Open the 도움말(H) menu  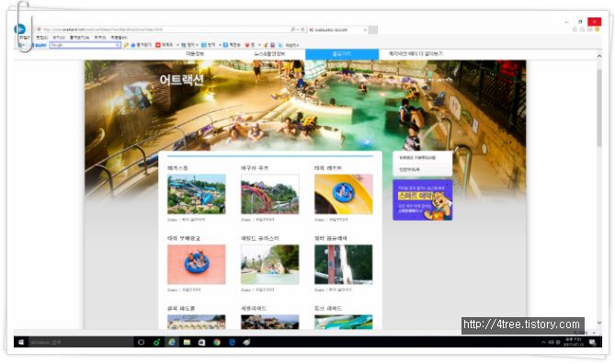coord(119,38)
